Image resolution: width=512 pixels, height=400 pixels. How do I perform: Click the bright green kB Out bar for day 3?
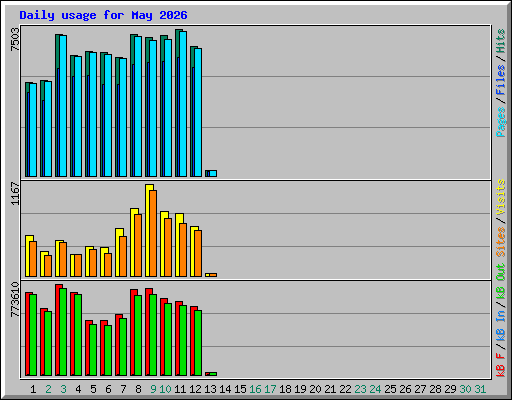point(63,332)
